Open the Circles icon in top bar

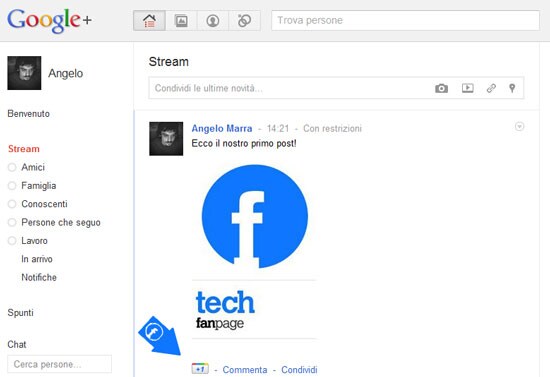(244, 21)
